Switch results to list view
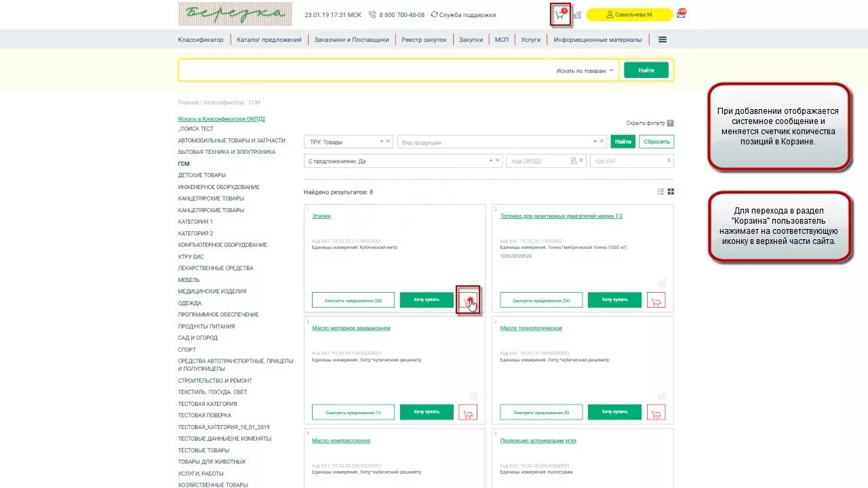 click(x=661, y=192)
